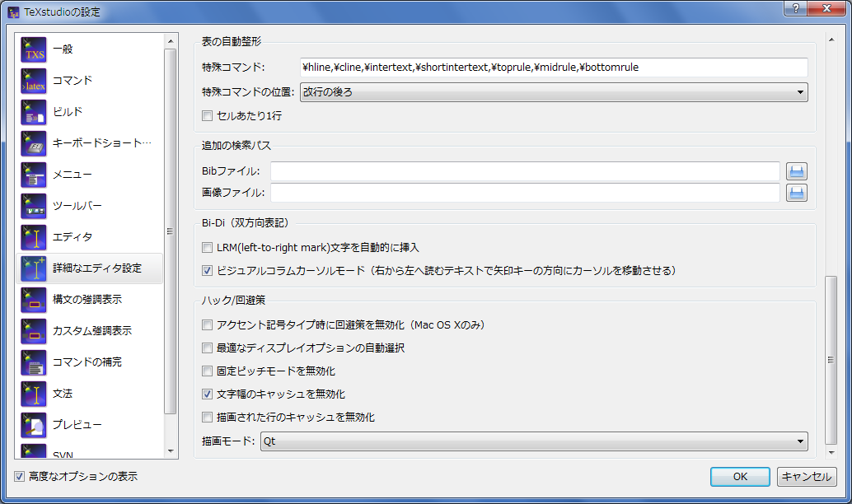Select 文法 in the settings list
The height and width of the screenshot is (504, 852).
tap(63, 394)
